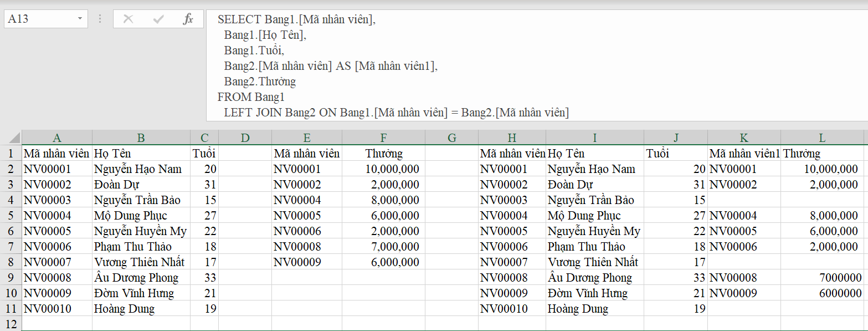This screenshot has width=868, height=331.
Task: Click cell B7 'Phạm Thu Thảo'
Action: point(141,247)
